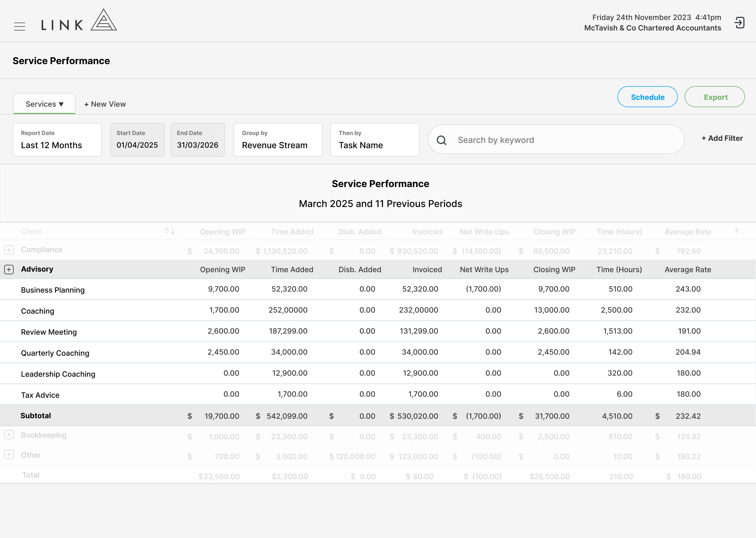Screen dimensions: 756x538
Task: Click Tax Advice time hours 6.00
Action: tap(624, 394)
